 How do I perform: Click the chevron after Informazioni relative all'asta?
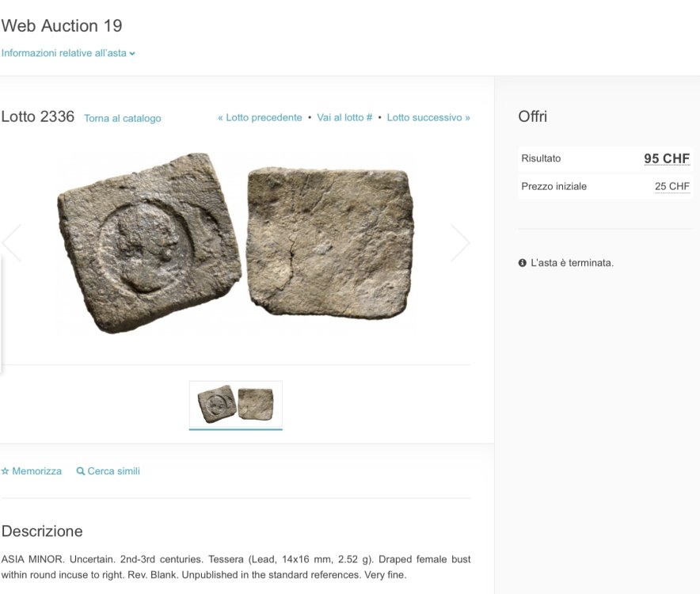pos(132,54)
